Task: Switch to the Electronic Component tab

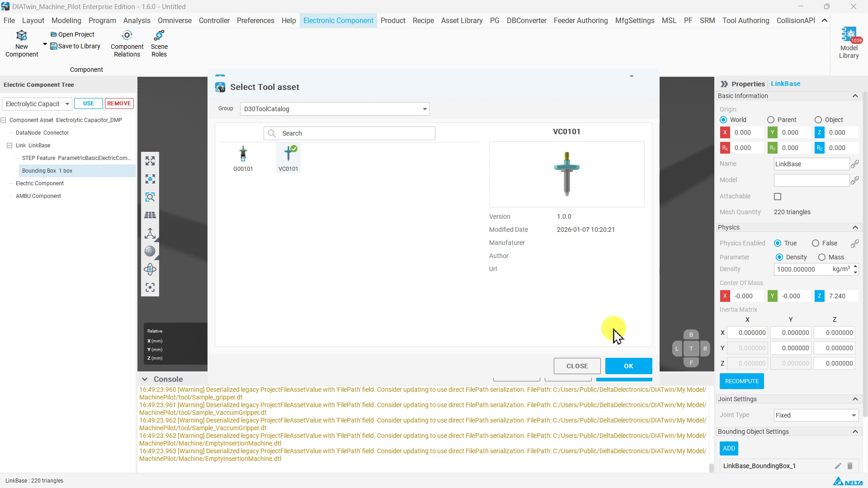Action: click(x=338, y=21)
